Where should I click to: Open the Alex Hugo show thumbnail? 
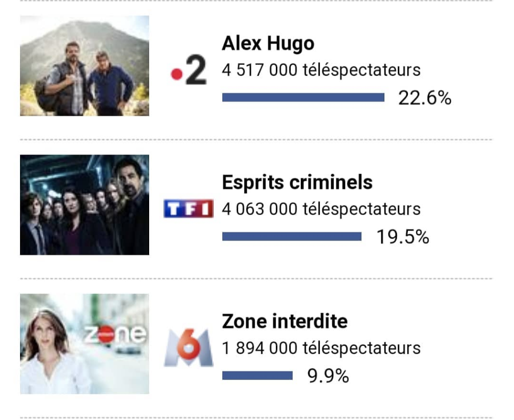click(x=85, y=65)
